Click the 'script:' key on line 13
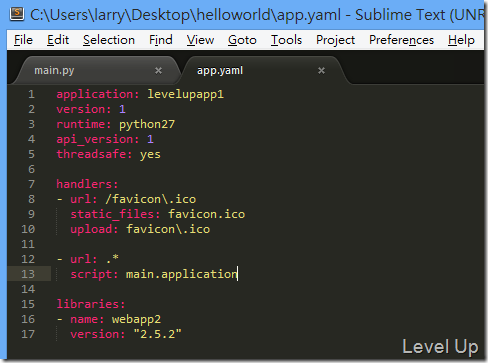Viewport: 488px width, 363px height. [94, 274]
